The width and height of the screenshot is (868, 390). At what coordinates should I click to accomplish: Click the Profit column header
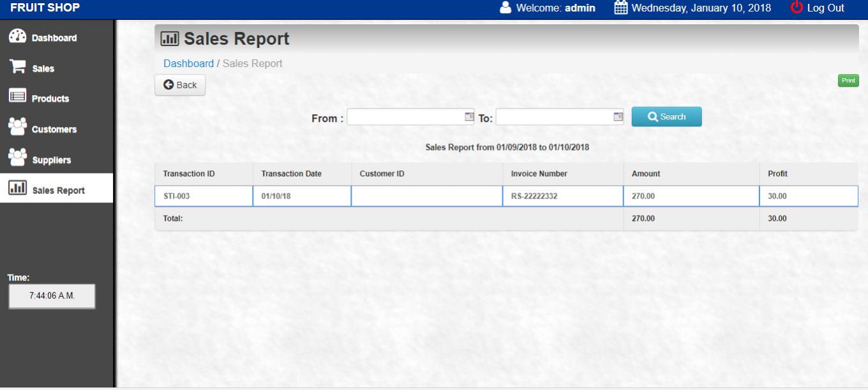(x=809, y=174)
